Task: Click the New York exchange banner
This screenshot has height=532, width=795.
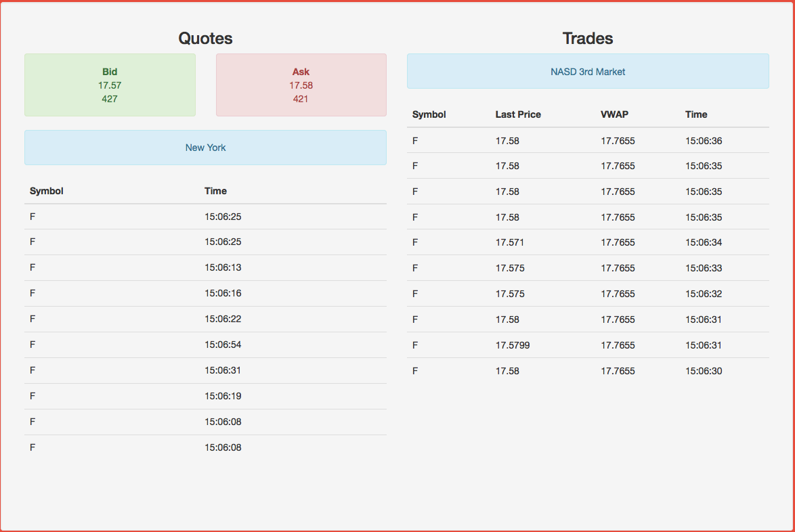Action: tap(205, 148)
